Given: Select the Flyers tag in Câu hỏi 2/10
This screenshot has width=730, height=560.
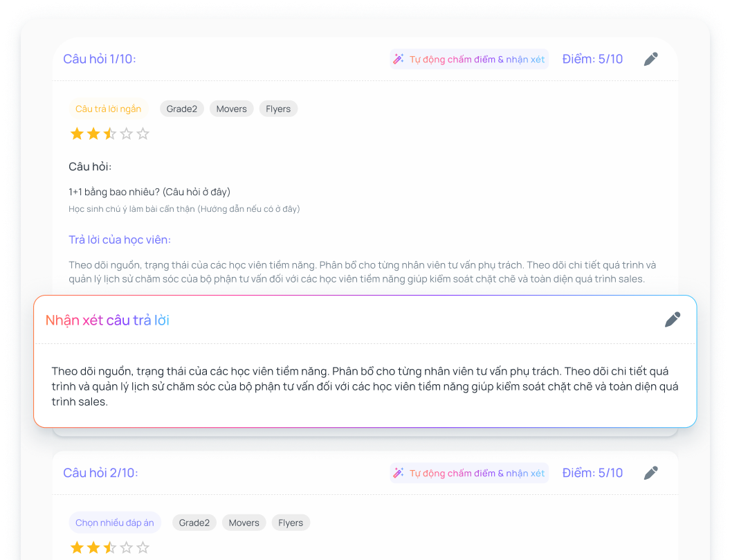Looking at the screenshot, I should [291, 523].
